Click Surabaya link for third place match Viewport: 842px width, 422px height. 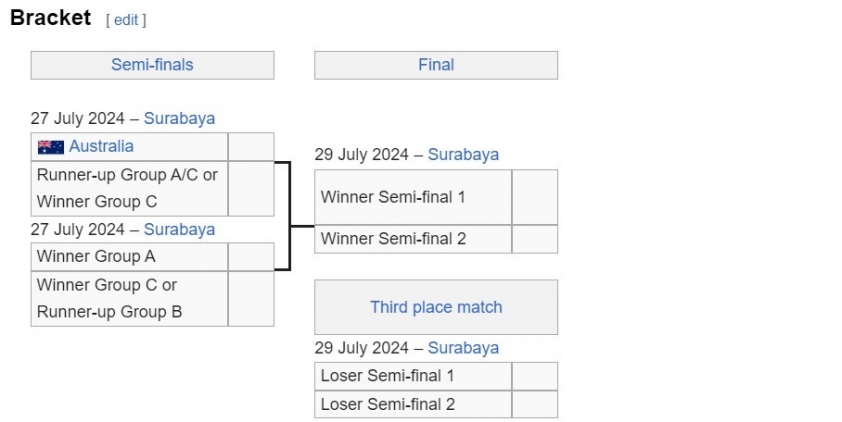click(463, 348)
